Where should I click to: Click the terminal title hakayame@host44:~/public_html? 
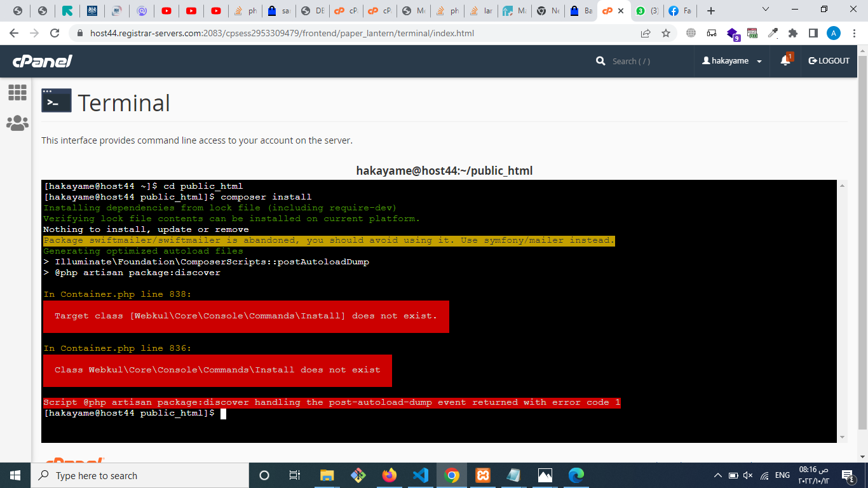point(444,170)
